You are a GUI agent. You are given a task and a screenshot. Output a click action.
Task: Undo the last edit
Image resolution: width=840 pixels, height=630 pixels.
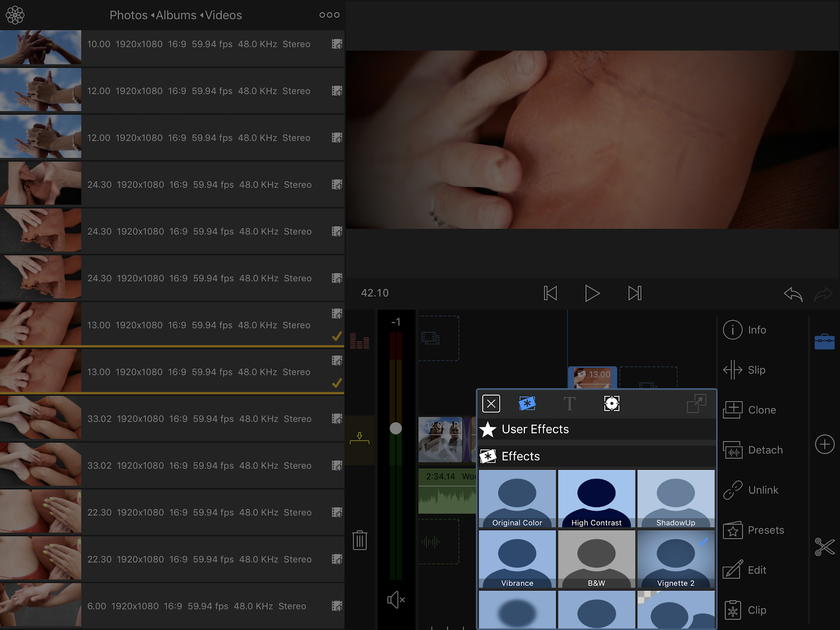793,294
